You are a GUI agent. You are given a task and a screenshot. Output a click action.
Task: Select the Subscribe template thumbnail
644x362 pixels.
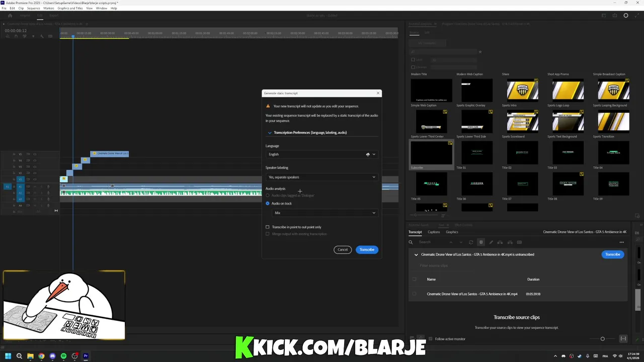[431, 153]
